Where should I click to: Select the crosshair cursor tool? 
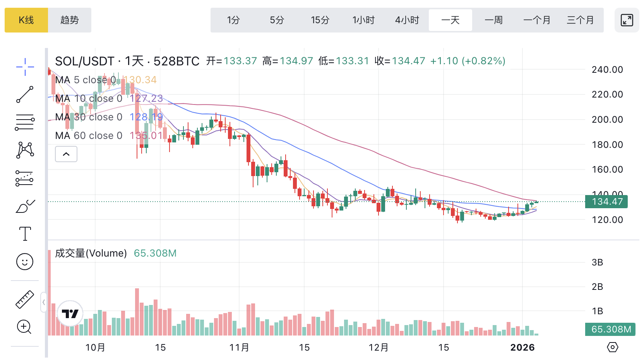pyautogui.click(x=25, y=67)
